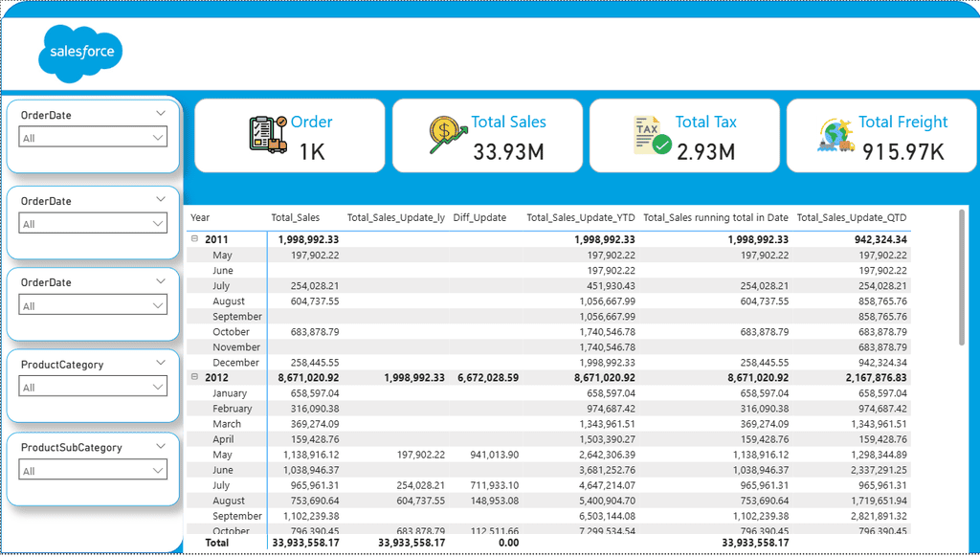Click the Year column header
Image resolution: width=980 pixels, height=557 pixels.
pyautogui.click(x=200, y=218)
